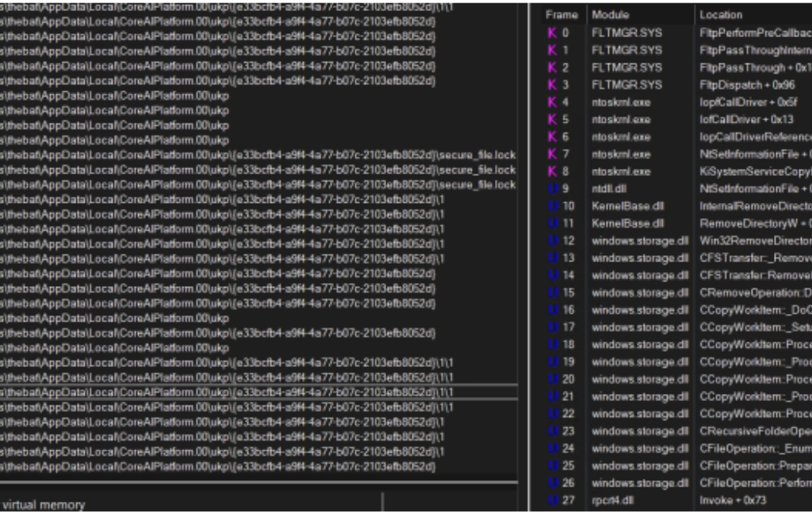Click the virtual memory status bar text
Screen dimensions: 812x512
click(x=44, y=504)
